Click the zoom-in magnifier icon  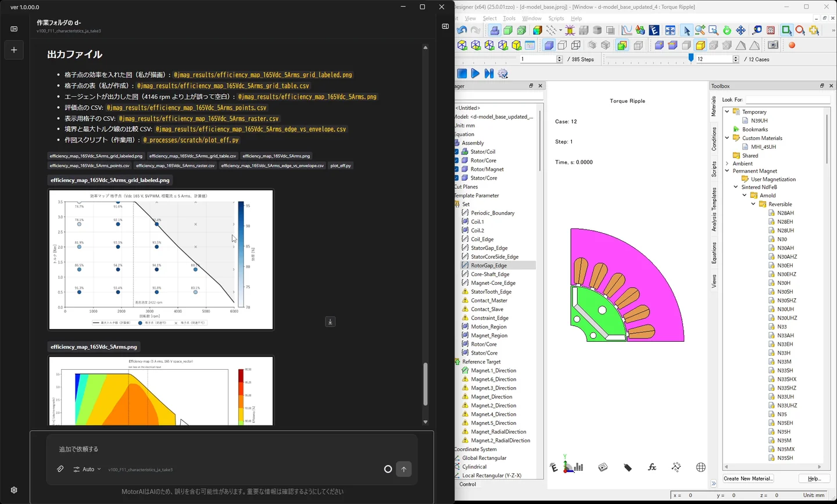pyautogui.click(x=700, y=30)
